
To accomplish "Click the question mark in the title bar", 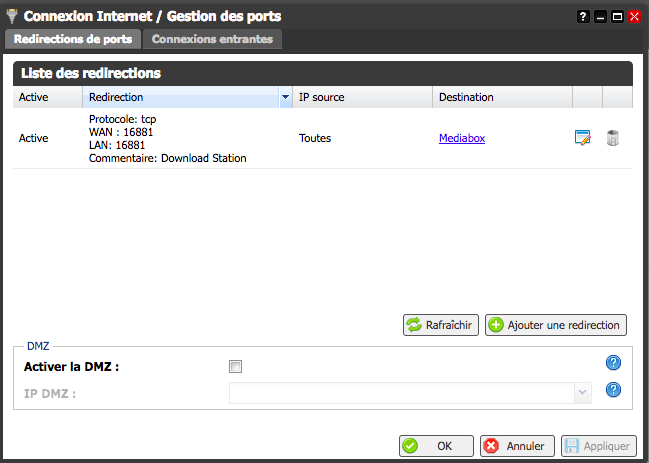I will coord(584,17).
